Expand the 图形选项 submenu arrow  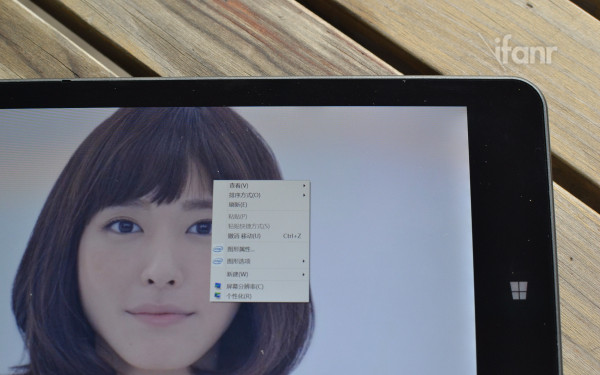click(x=304, y=261)
